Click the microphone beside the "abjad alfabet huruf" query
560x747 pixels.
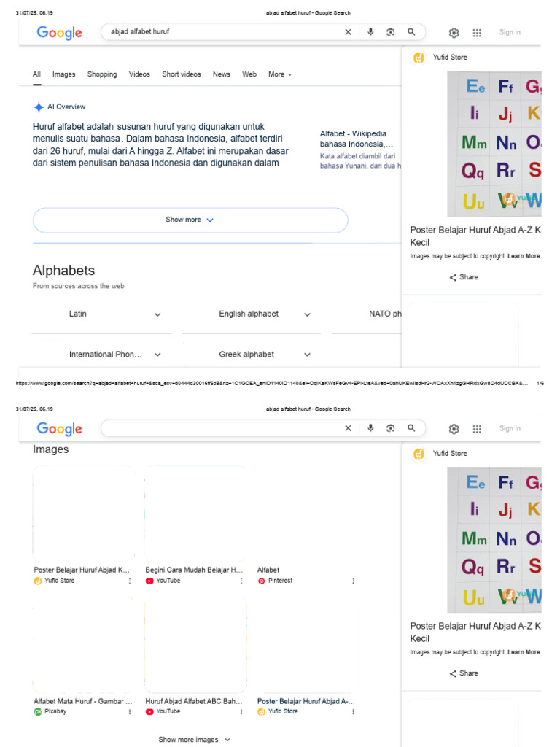click(x=370, y=32)
